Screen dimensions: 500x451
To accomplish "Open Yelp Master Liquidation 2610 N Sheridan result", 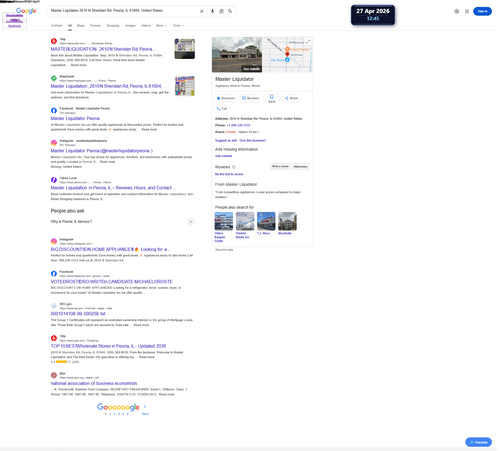I will click(103, 49).
